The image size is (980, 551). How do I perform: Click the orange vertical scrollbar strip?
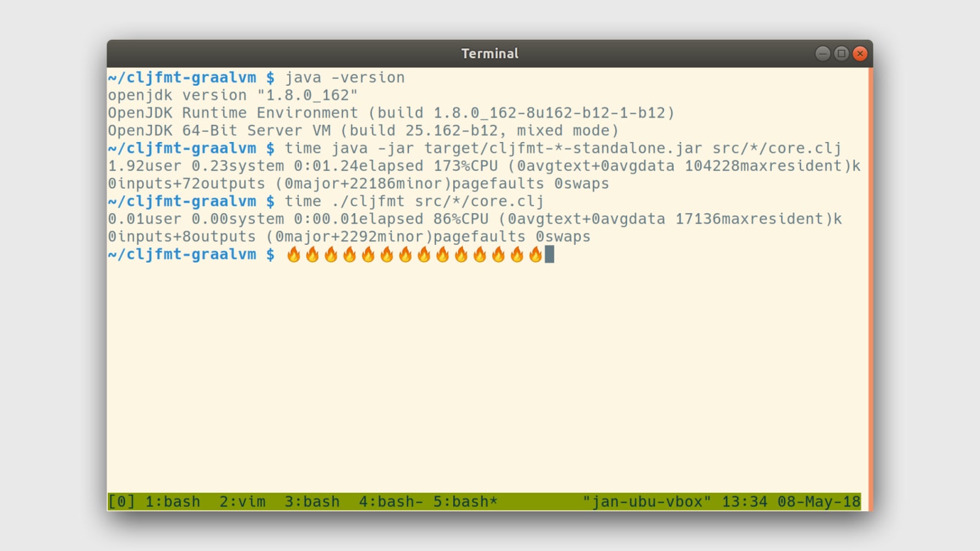(870, 288)
